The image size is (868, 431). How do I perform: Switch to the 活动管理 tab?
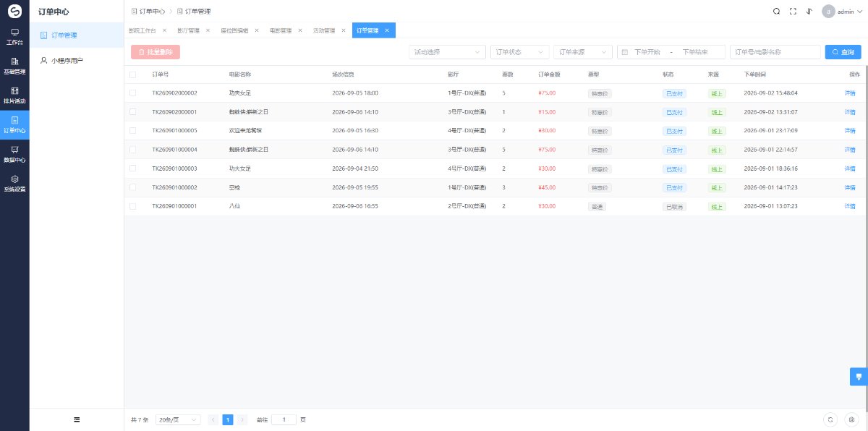(324, 30)
